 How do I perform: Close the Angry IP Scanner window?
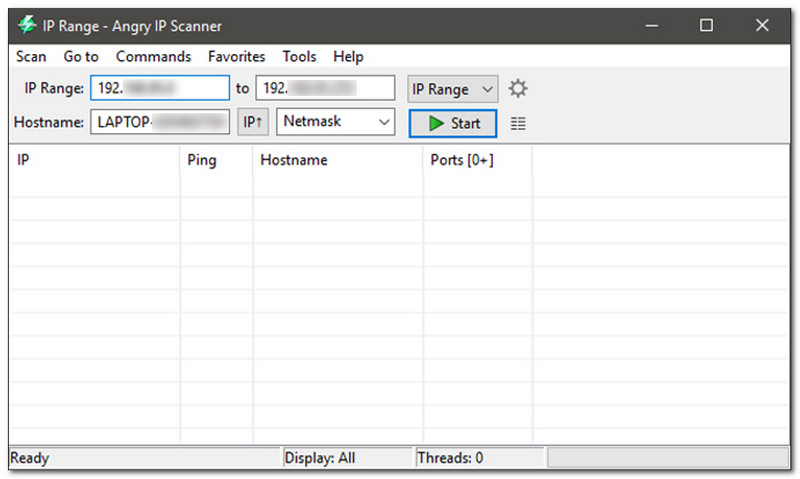tap(762, 25)
